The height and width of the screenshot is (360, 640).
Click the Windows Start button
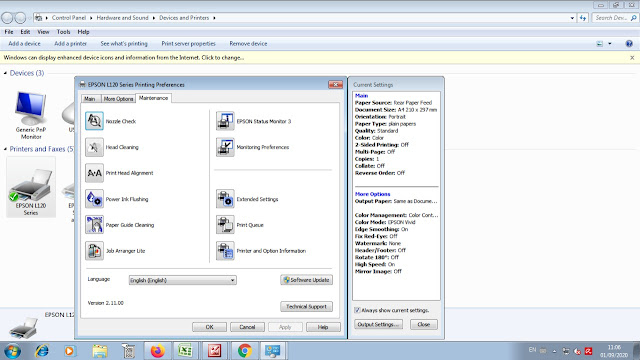[x=13, y=351]
